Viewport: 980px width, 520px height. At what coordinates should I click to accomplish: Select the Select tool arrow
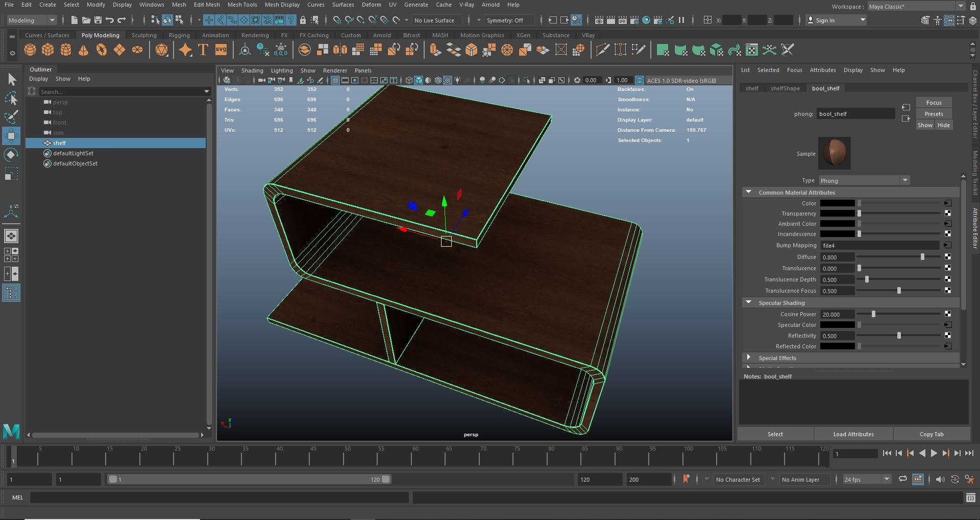(x=11, y=79)
